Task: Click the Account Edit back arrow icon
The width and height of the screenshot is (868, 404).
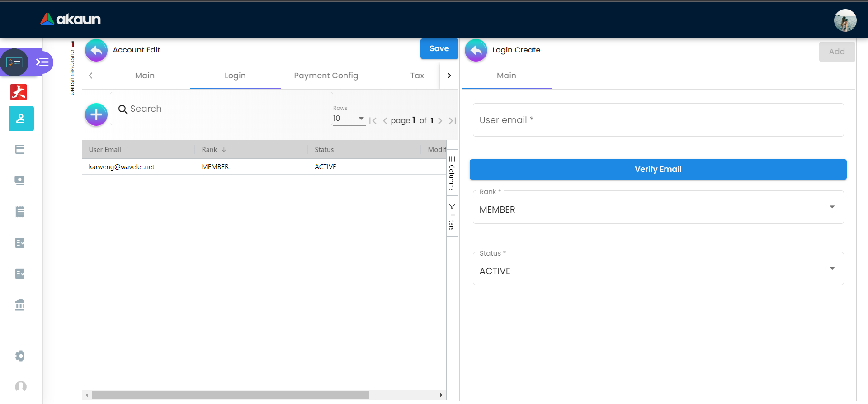Action: pyautogui.click(x=96, y=50)
